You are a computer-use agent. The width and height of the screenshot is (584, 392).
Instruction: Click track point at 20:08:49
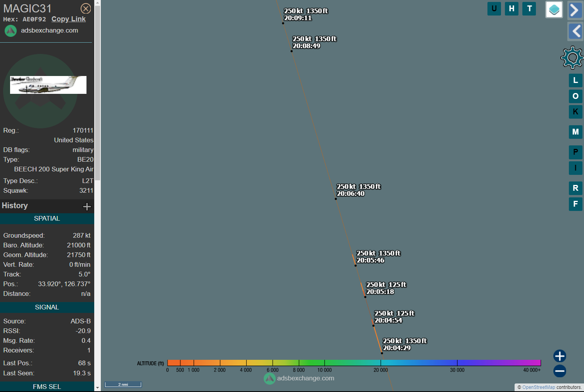292,51
